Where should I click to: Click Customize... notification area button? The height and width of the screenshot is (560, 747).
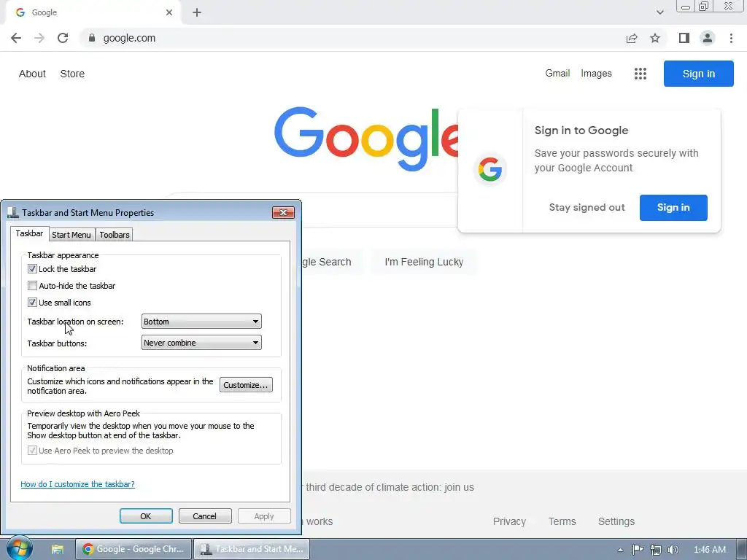click(246, 385)
